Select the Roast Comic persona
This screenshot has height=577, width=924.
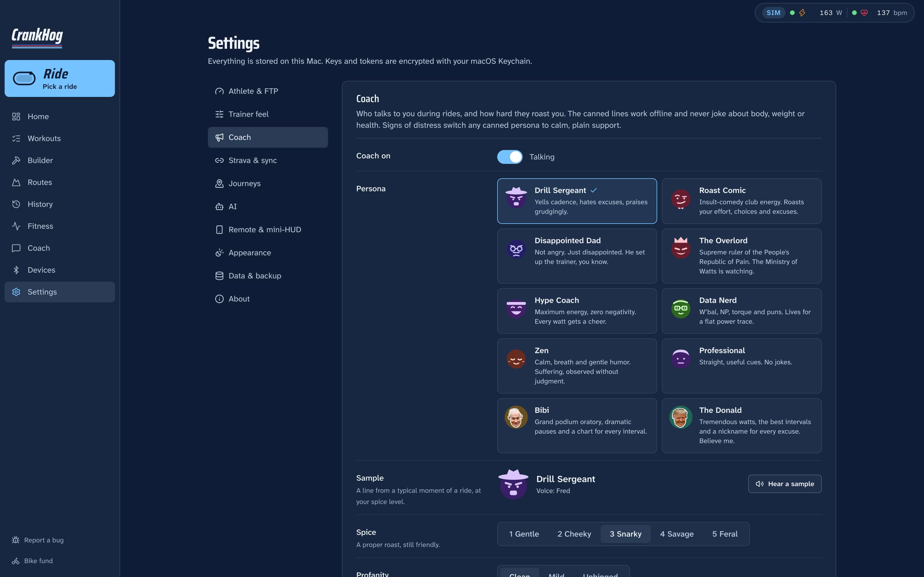[742, 201]
